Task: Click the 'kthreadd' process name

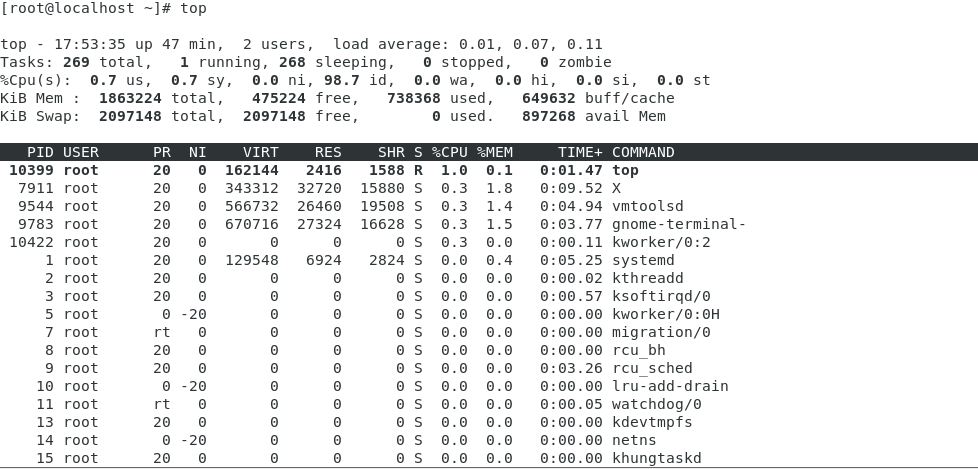Action: (648, 279)
